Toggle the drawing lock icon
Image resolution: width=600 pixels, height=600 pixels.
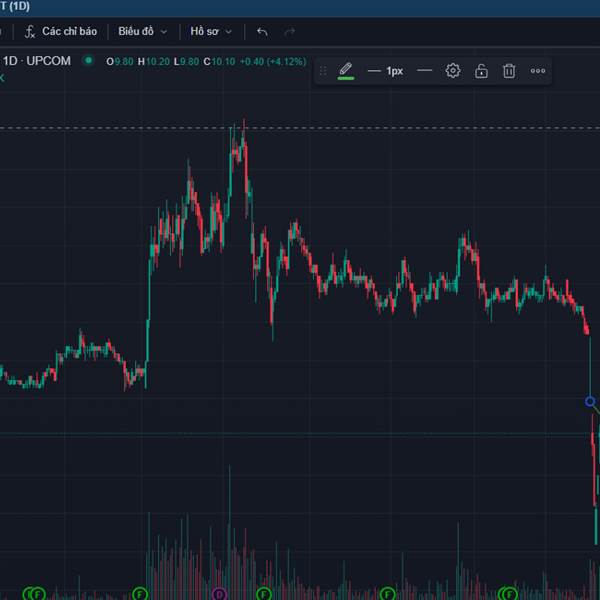pyautogui.click(x=481, y=71)
